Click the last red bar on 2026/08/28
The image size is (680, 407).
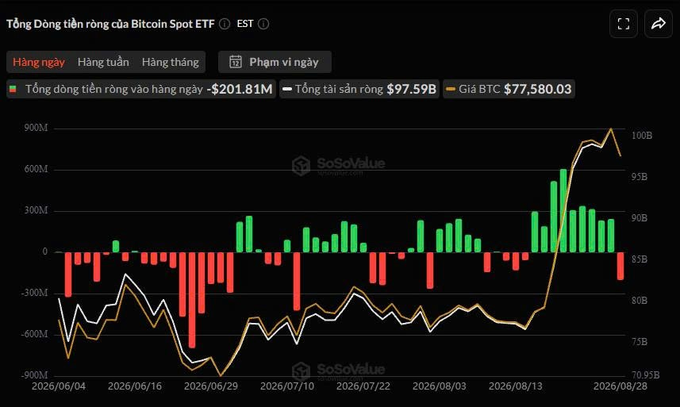click(x=621, y=266)
